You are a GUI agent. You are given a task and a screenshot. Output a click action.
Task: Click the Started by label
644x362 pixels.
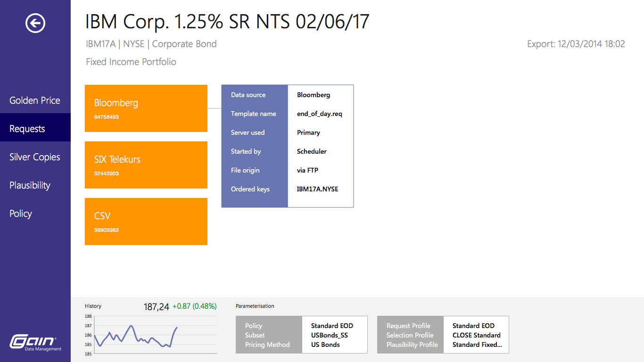pyautogui.click(x=246, y=151)
